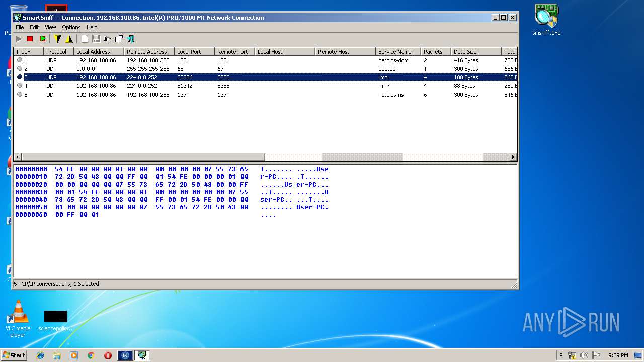
Task: Select conversation row with index 1
Action: coord(265,60)
